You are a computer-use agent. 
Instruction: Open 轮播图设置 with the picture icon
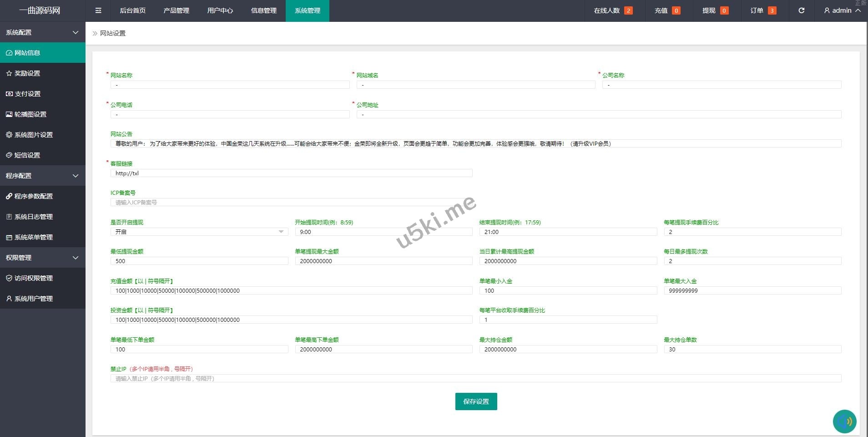[x=30, y=114]
